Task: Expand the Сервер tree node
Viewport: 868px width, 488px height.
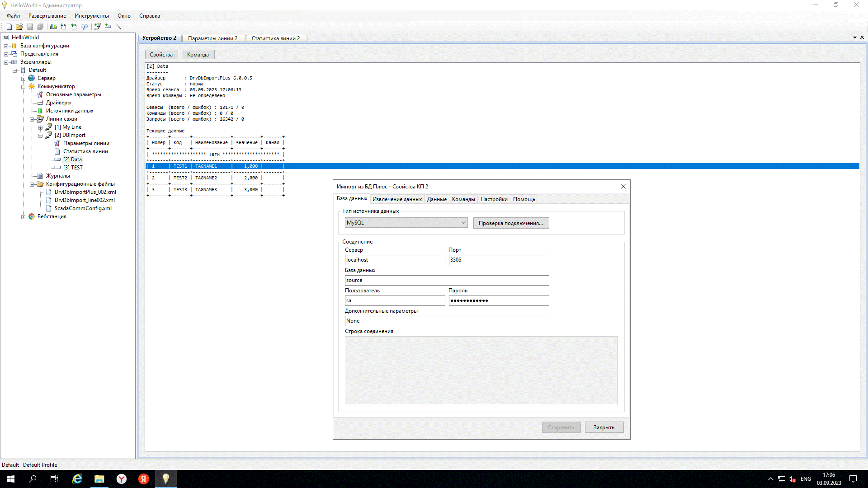Action: coord(24,79)
